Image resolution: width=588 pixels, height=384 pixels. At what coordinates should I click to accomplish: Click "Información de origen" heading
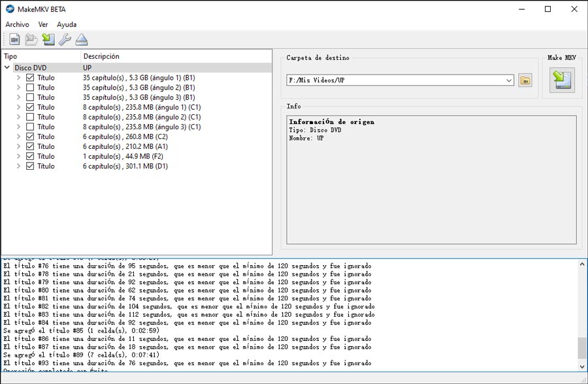click(331, 122)
